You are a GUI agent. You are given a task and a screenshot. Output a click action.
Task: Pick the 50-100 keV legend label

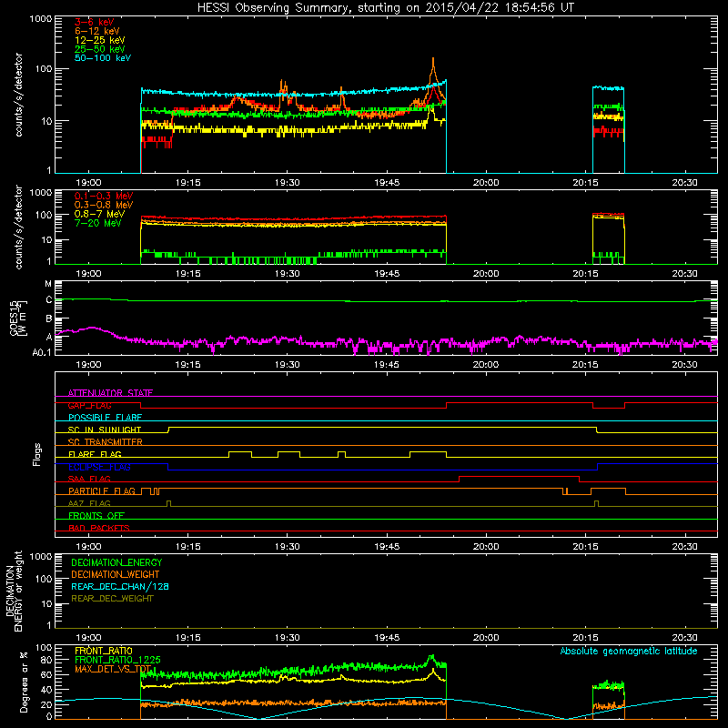103,58
